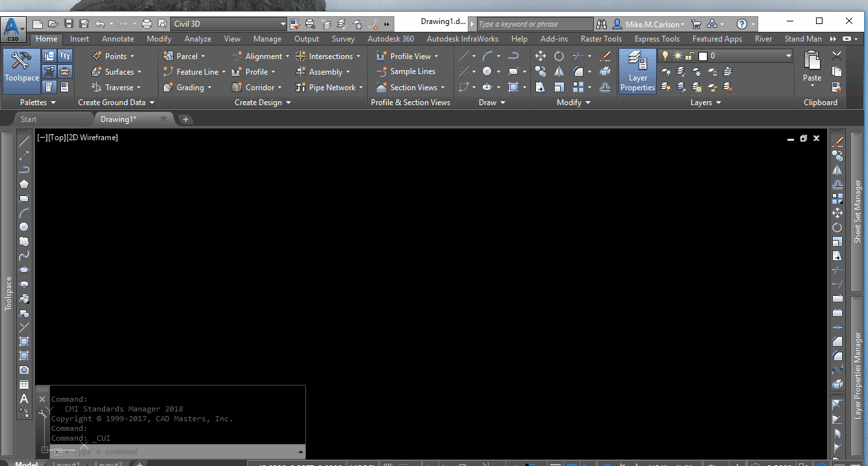The height and width of the screenshot is (466, 868).
Task: Select the Multiline Text A tool in left toolbar
Action: pyautogui.click(x=24, y=399)
